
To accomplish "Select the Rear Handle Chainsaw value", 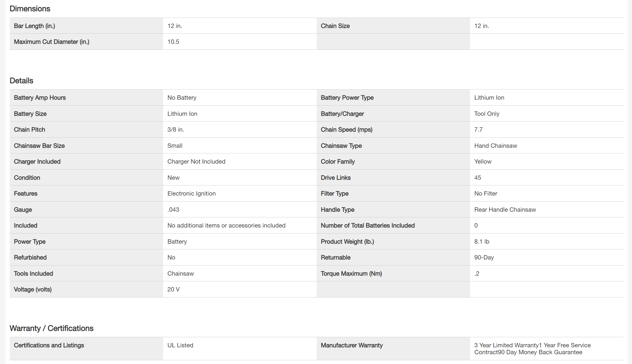I will [505, 210].
